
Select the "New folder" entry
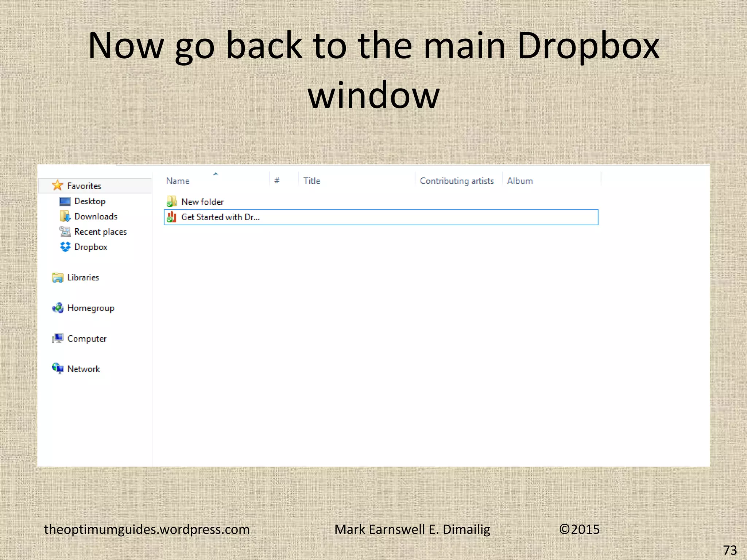(x=202, y=202)
